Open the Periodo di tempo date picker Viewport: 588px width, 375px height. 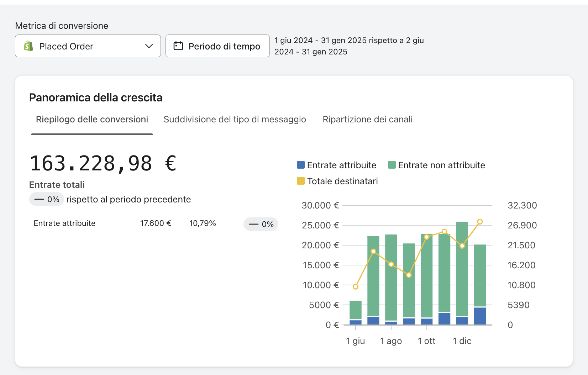tap(217, 46)
